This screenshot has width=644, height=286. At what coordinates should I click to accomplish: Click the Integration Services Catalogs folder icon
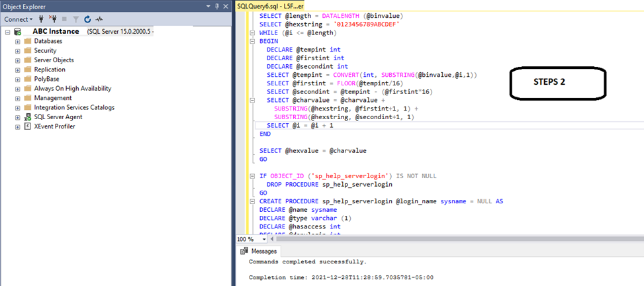pyautogui.click(x=28, y=107)
